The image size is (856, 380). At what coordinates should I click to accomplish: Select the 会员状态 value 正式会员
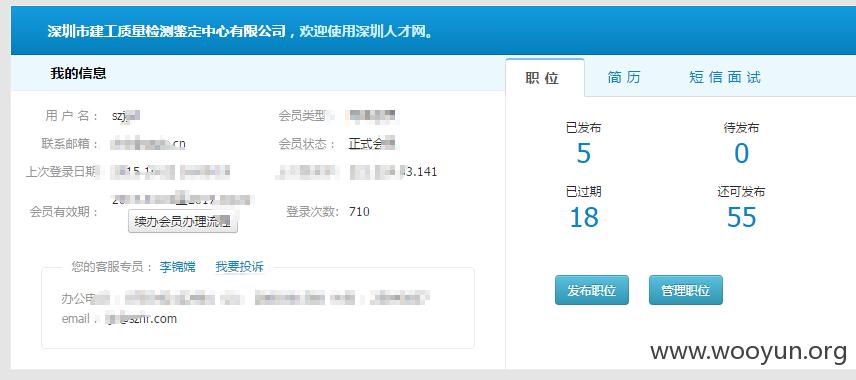coord(372,144)
